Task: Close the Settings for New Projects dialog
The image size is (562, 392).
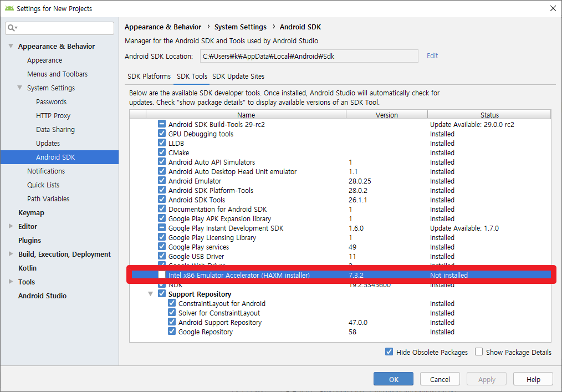Action: [x=553, y=8]
